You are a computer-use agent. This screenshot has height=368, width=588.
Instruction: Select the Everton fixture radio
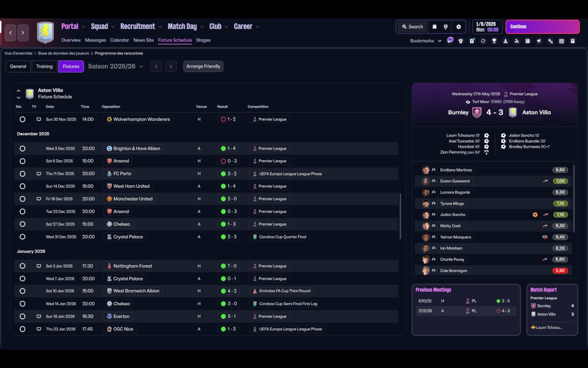click(22, 316)
